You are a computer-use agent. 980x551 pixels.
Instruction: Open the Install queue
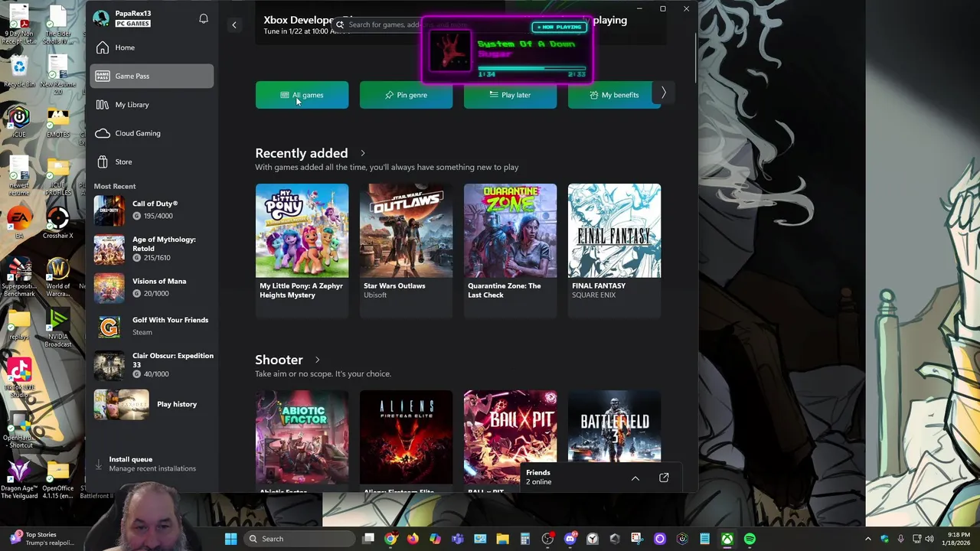click(x=152, y=464)
